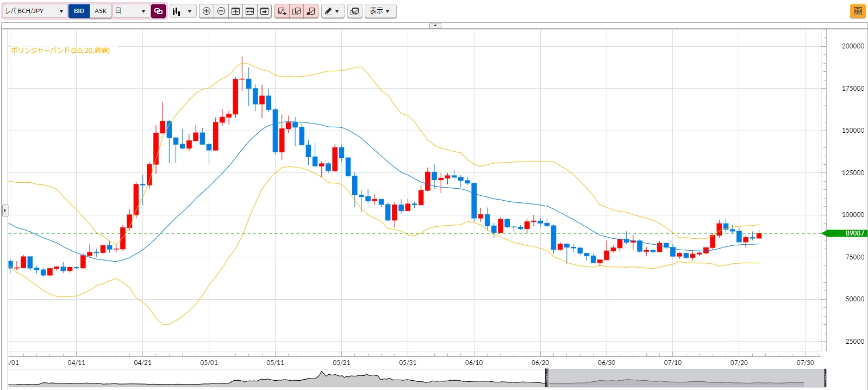The width and height of the screenshot is (868, 390).
Task: Zoom out the chart with minus icon
Action: tap(221, 11)
